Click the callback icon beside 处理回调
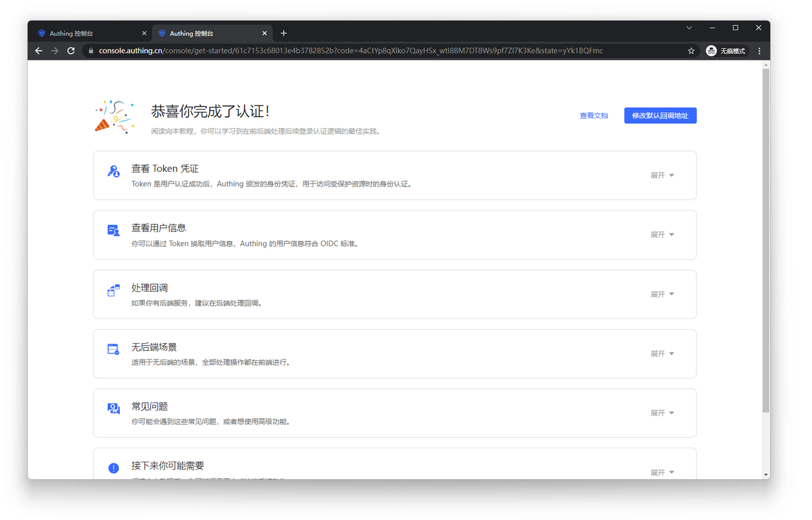The height and width of the screenshot is (520, 812). (114, 290)
